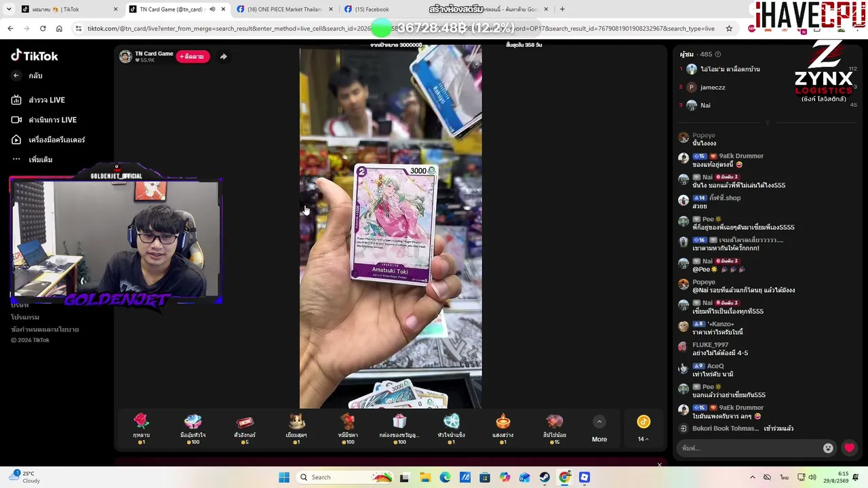Image resolution: width=868 pixels, height=488 pixels.
Task: Send the candle light gift
Action: pyautogui.click(x=502, y=428)
